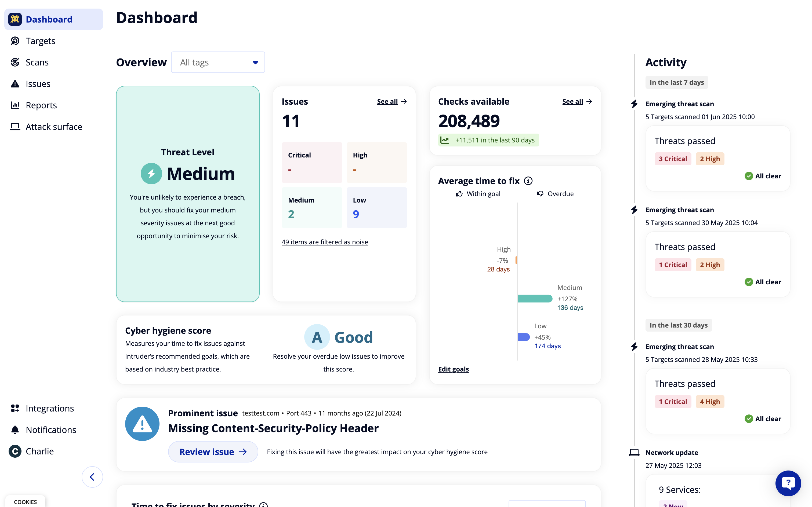Screen dimensions: 812x507
Task: Click See all in Checks available card
Action: (577, 102)
